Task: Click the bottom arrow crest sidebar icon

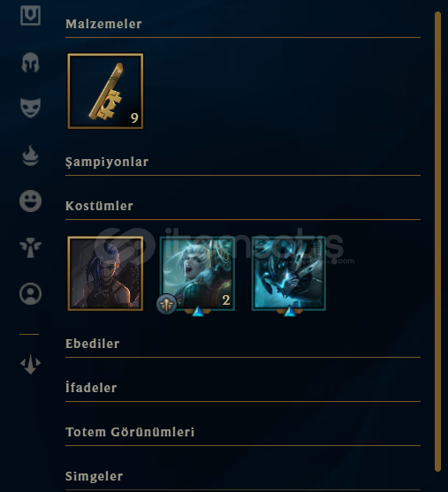Action: 30,364
